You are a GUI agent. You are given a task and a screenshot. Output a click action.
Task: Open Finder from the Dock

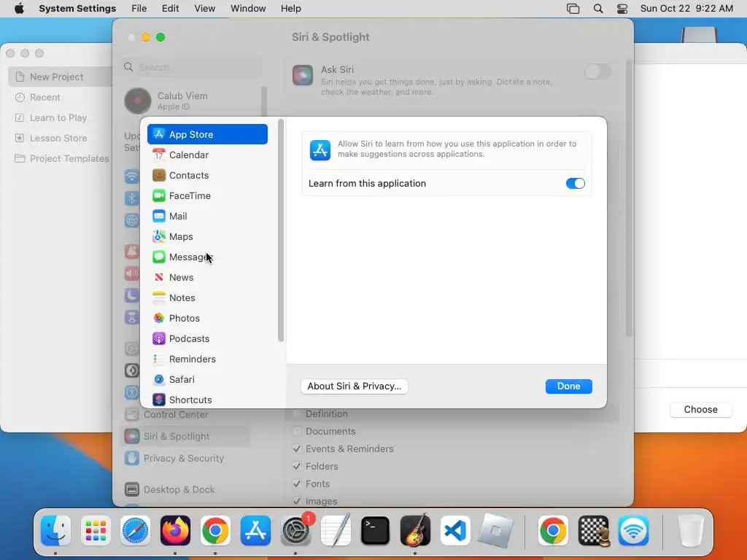click(x=55, y=531)
